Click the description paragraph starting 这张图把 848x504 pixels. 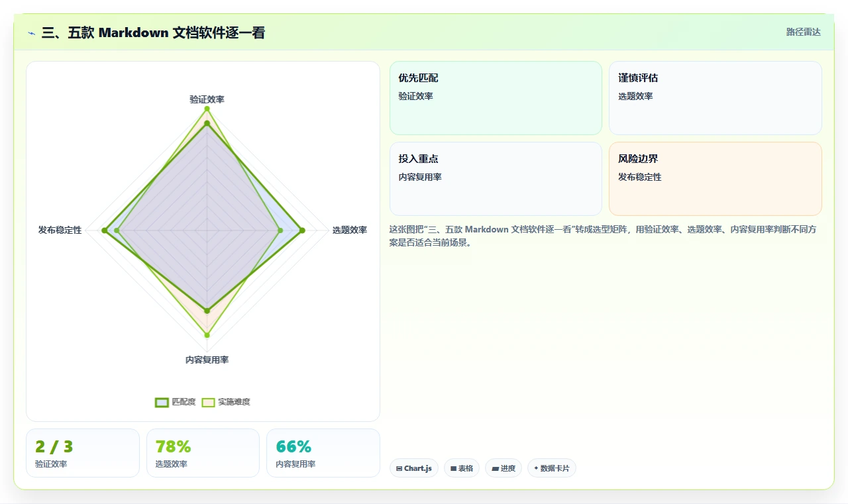(602, 236)
